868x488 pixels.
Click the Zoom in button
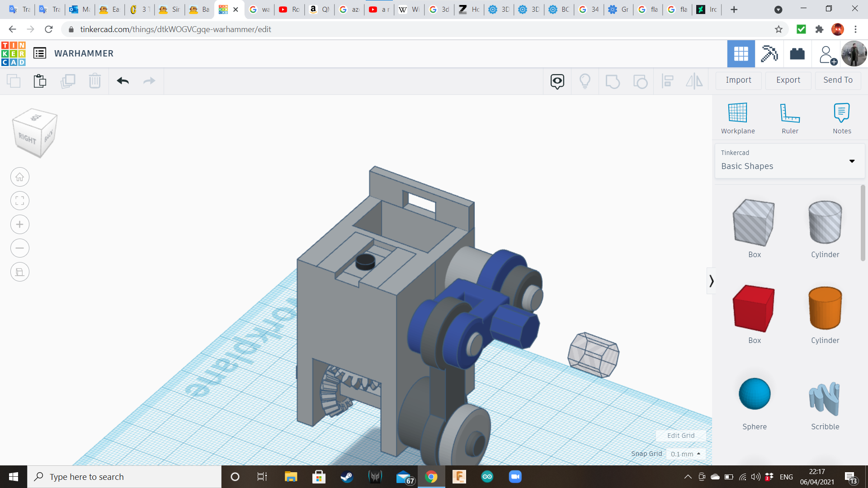point(20,225)
